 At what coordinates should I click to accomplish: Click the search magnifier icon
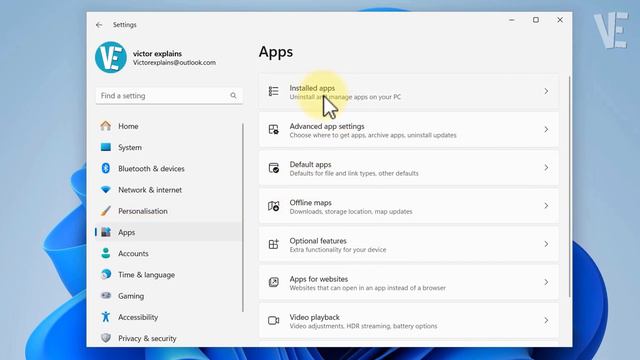[233, 96]
